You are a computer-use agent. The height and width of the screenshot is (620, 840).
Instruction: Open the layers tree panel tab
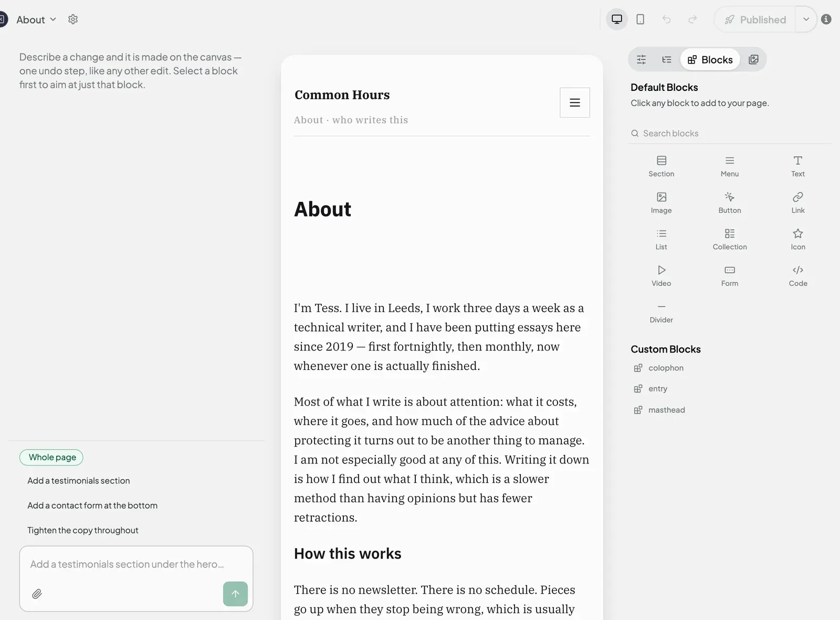667,59
